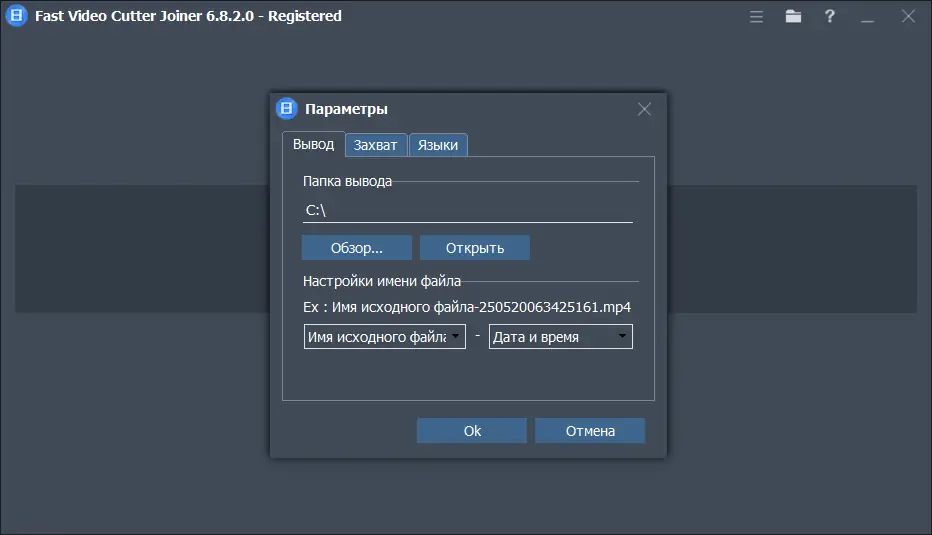Close the Параметры dialog with X
The width and height of the screenshot is (932, 535).
coord(644,109)
